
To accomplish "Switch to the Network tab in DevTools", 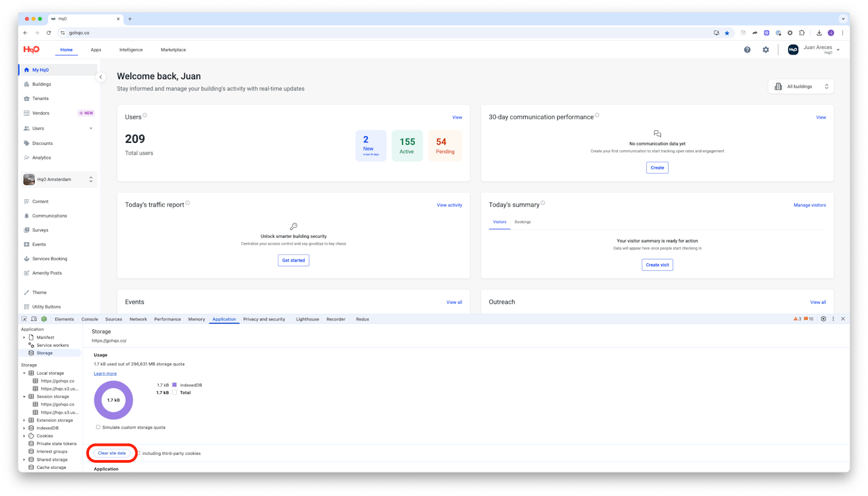I will (138, 319).
